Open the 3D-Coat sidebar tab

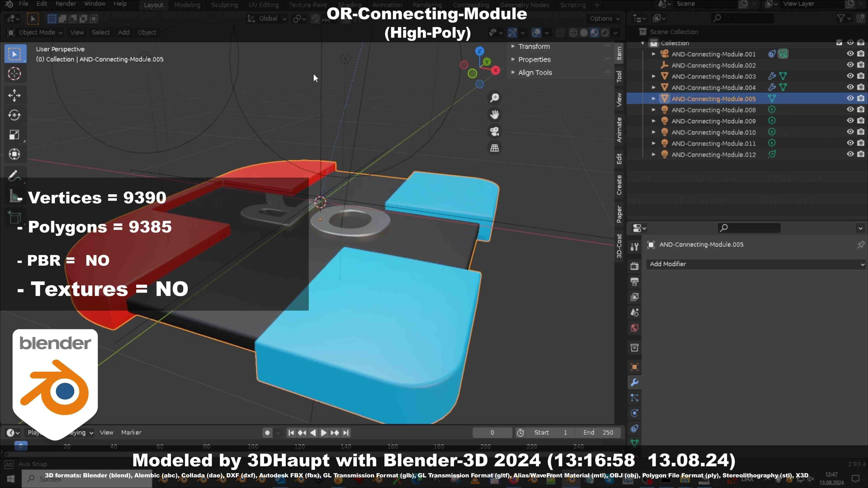pyautogui.click(x=619, y=246)
